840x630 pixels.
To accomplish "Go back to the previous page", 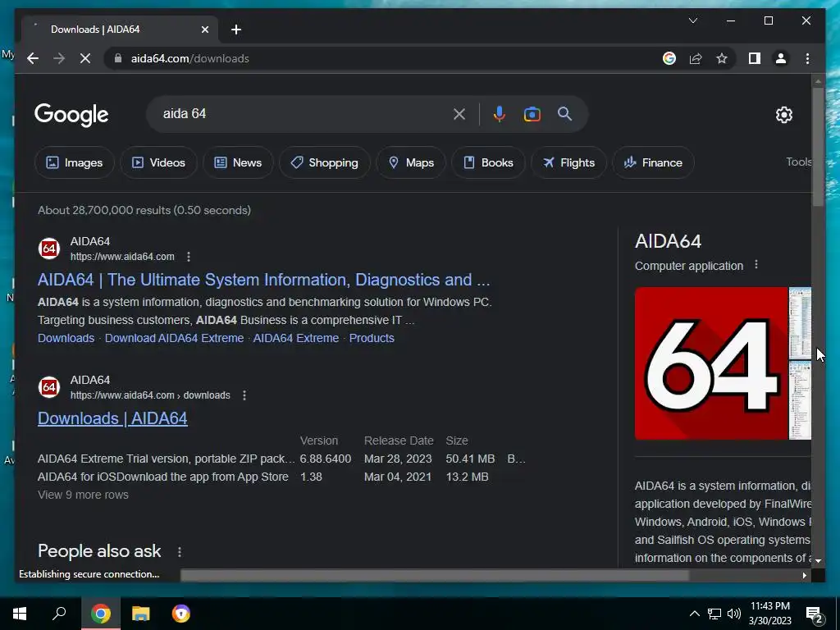I will click(x=33, y=58).
